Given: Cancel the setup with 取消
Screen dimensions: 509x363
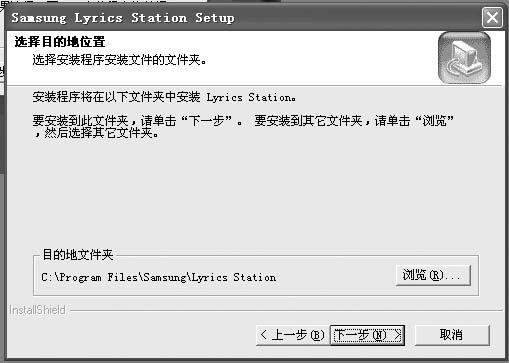Looking at the screenshot, I should click(x=452, y=335).
